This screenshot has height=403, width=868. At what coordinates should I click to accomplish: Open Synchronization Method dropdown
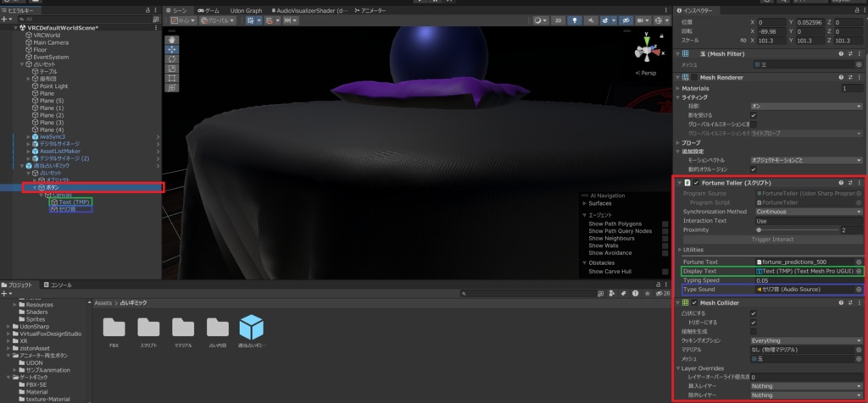coord(809,212)
